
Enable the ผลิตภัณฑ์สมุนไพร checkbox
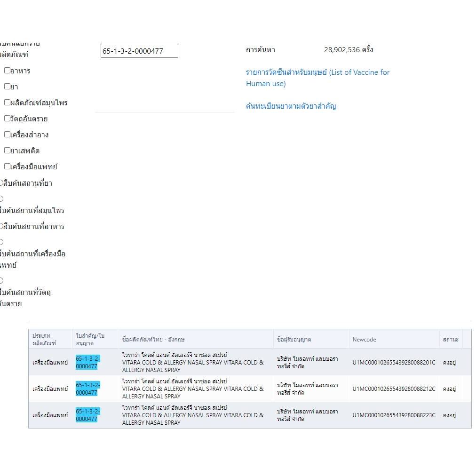pyautogui.click(x=7, y=103)
